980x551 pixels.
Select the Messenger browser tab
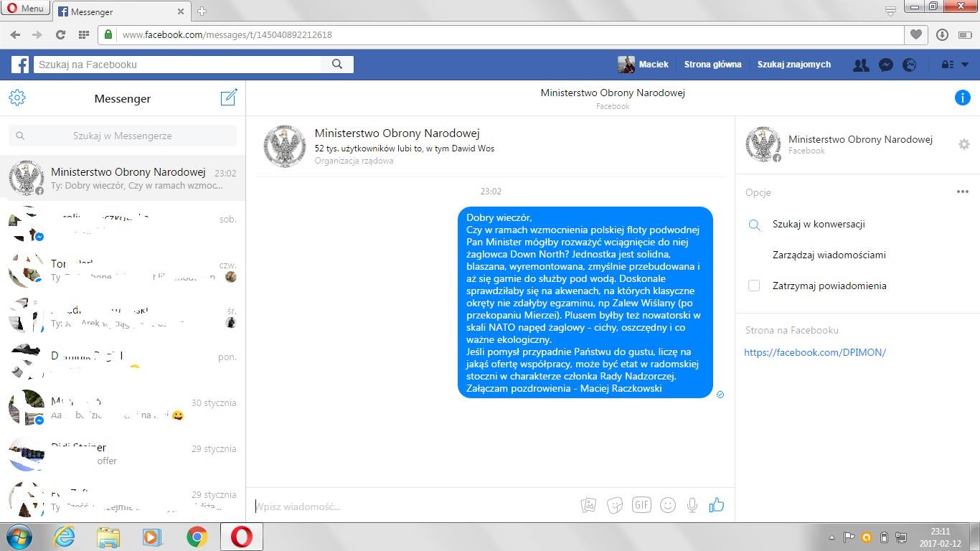pos(121,11)
